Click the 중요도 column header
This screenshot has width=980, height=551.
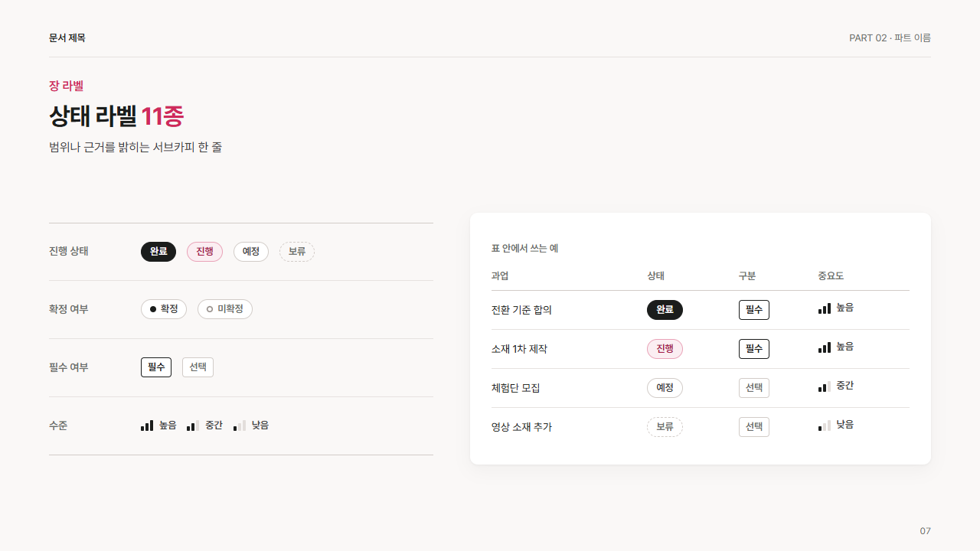(x=831, y=275)
